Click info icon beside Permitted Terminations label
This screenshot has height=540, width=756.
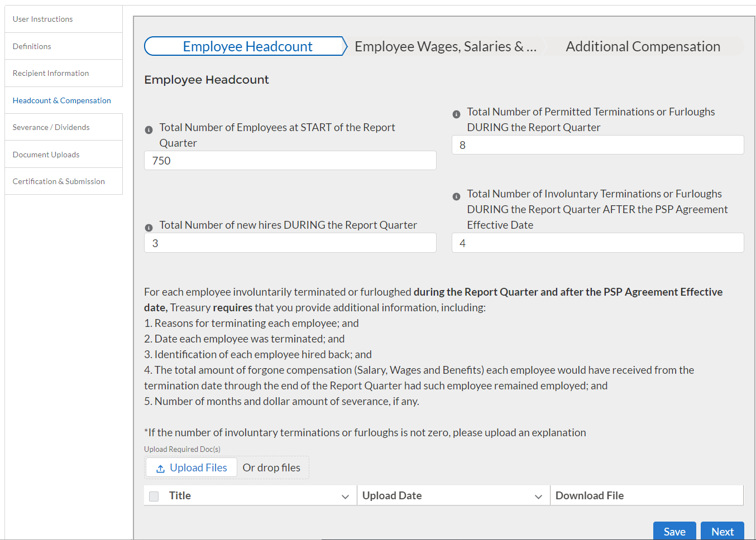pos(456,114)
